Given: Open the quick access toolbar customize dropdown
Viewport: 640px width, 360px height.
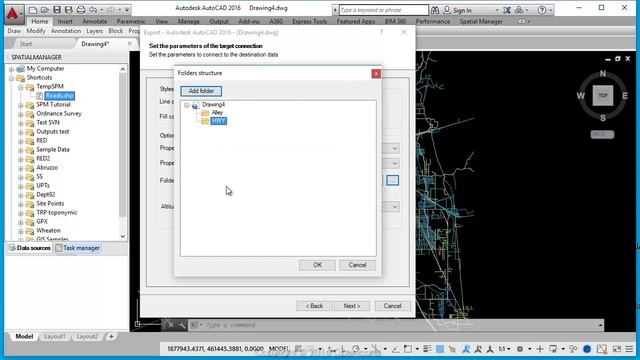Looking at the screenshot, I should (127, 10).
